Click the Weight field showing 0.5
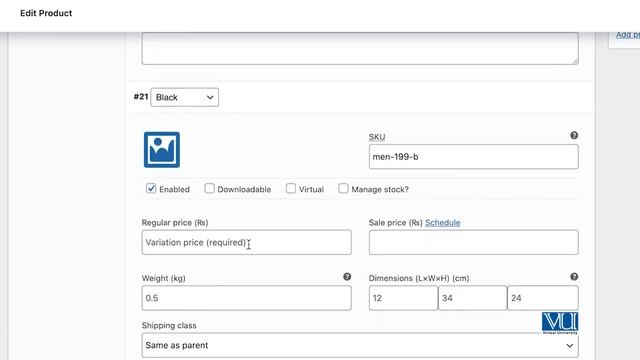Viewport: 640px width, 360px height. [x=247, y=298]
